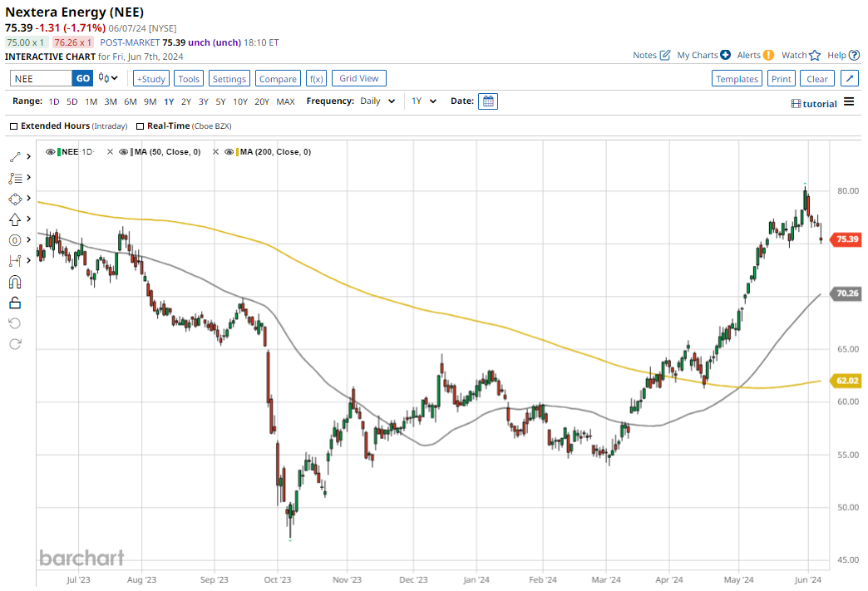Select the 6M range option
The height and width of the screenshot is (591, 868).
(x=131, y=101)
